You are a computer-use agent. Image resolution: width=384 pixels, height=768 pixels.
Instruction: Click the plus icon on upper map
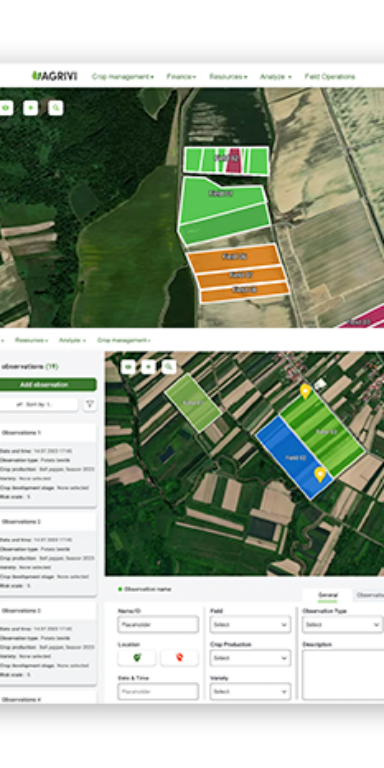(30, 108)
